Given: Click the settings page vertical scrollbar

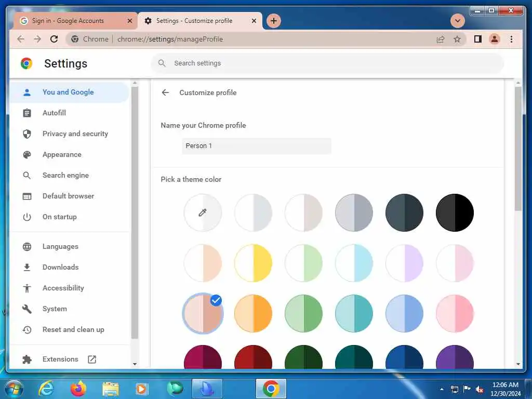Looking at the screenshot, I should pos(518,149).
